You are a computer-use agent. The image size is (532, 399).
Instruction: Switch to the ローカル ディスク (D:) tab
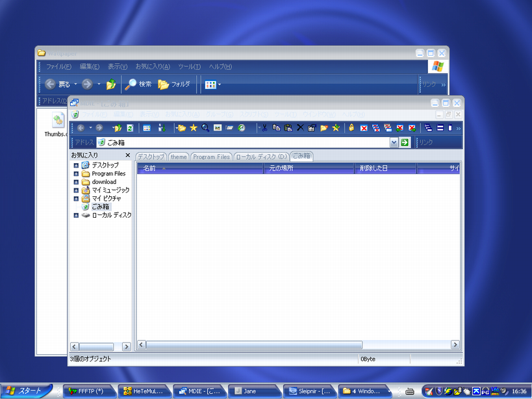coord(261,157)
